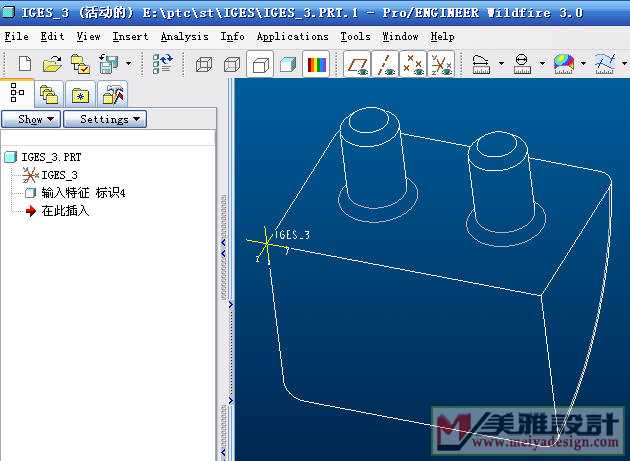Open the Help menu
Image resolution: width=630 pixels, height=461 pixels.
point(442,37)
